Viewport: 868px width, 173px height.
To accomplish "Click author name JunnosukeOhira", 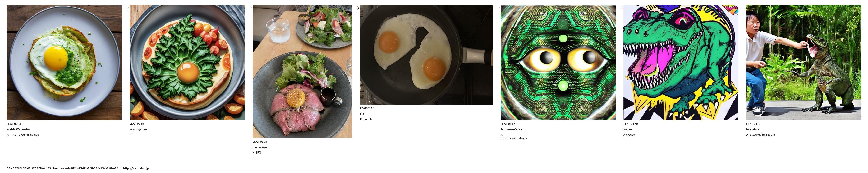I will [511, 129].
